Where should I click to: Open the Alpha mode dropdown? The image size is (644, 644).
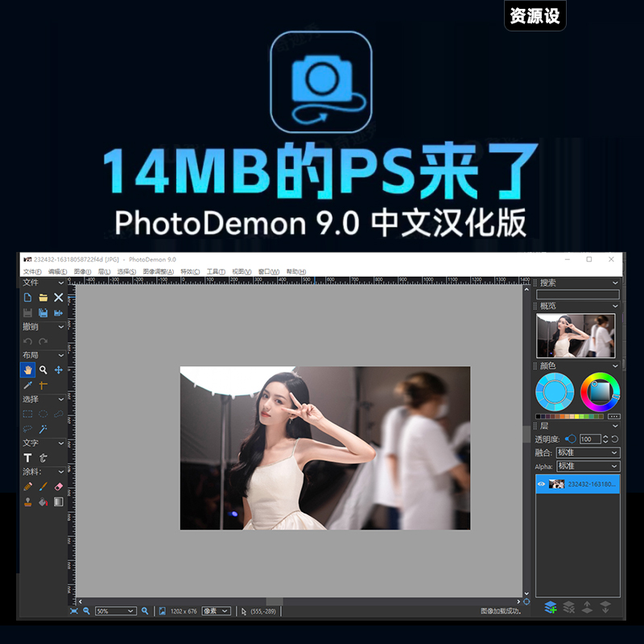tap(588, 466)
